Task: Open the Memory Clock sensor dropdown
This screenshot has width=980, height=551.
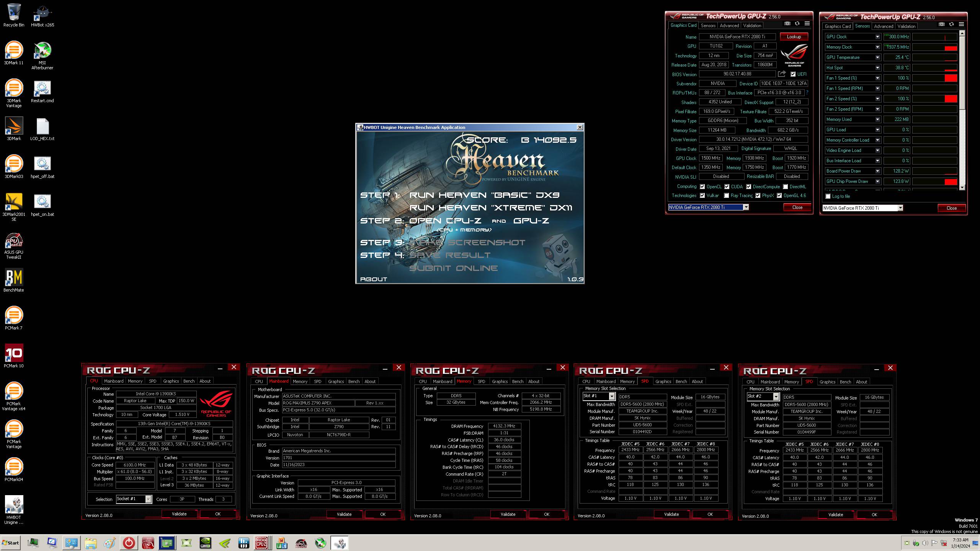Action: [x=877, y=47]
